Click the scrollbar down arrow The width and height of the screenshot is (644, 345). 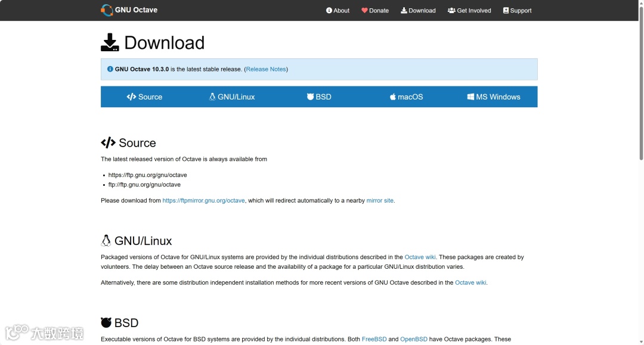click(x=641, y=341)
